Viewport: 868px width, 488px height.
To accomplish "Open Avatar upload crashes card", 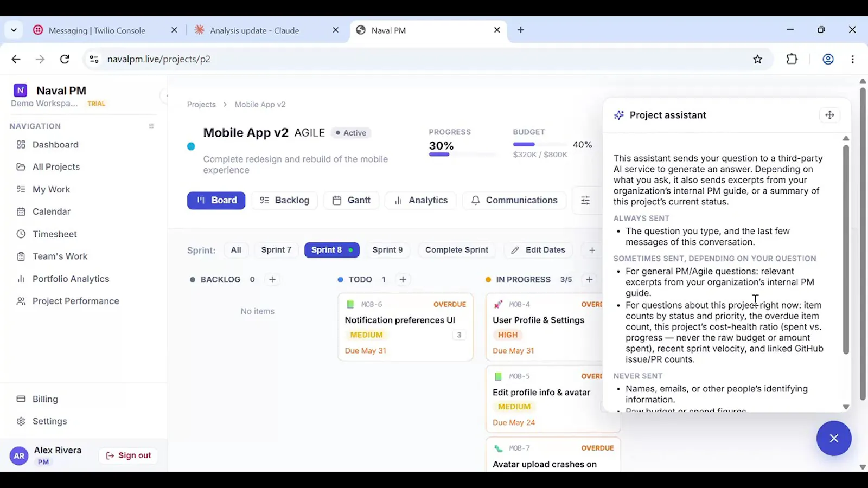I will [x=553, y=455].
